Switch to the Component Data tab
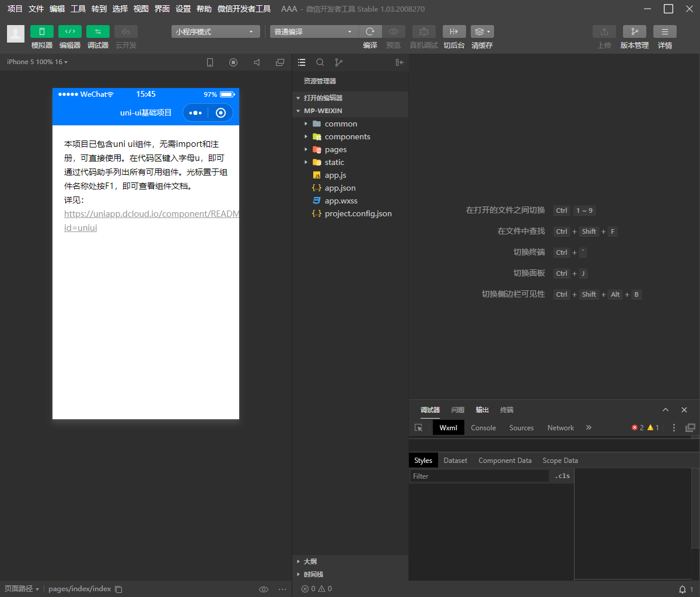700x597 pixels. coord(505,460)
